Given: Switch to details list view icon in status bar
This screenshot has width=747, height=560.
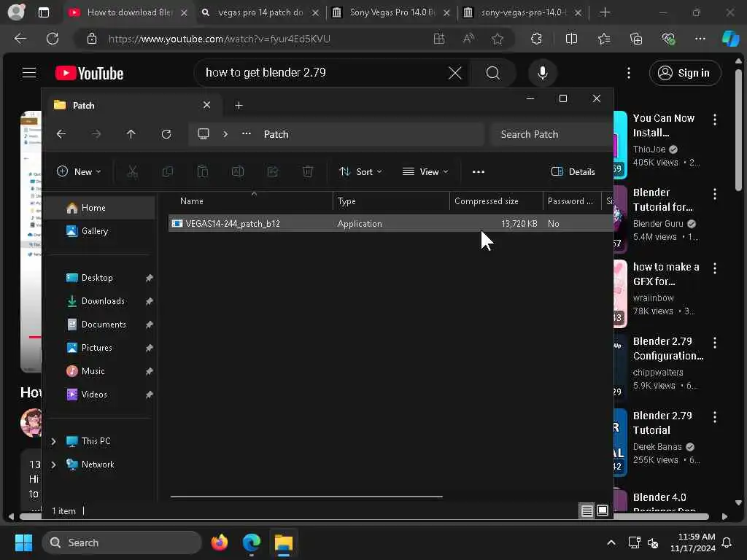Looking at the screenshot, I should pos(587,511).
